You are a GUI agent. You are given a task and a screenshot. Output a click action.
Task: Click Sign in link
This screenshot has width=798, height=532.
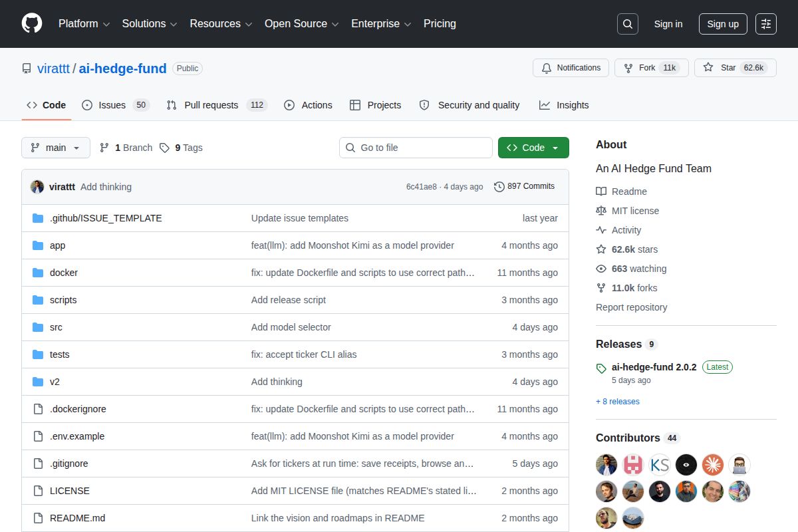tap(668, 24)
